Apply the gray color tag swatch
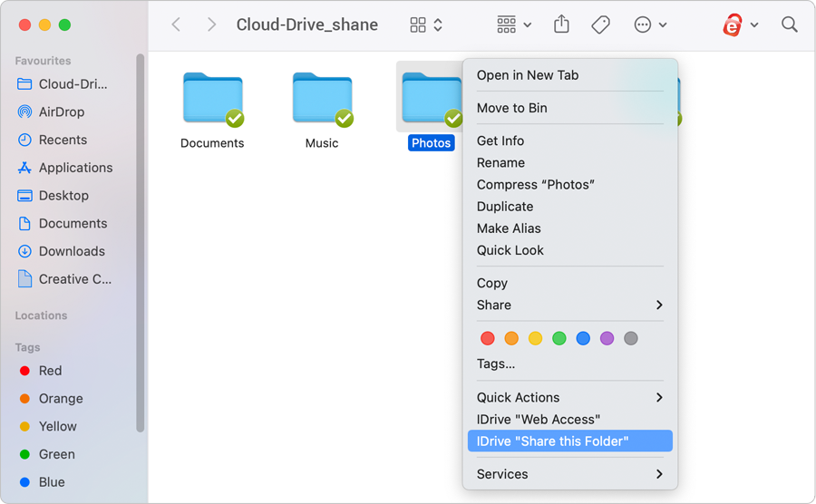816x504 pixels. (x=631, y=339)
